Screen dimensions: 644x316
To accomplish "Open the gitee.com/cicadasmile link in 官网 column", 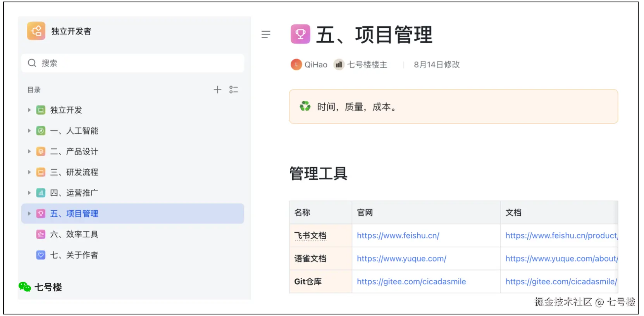I will coord(412,282).
